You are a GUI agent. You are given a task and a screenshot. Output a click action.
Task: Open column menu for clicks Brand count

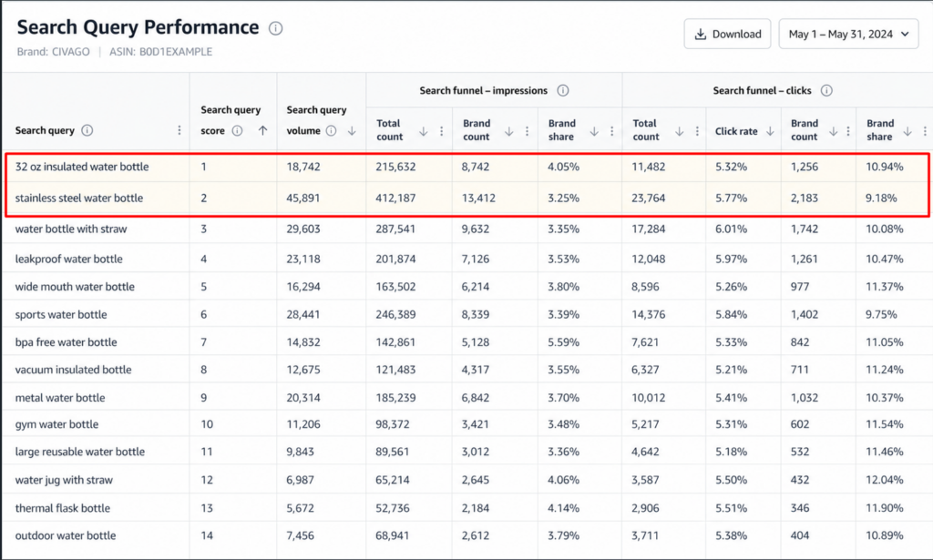coord(848,131)
